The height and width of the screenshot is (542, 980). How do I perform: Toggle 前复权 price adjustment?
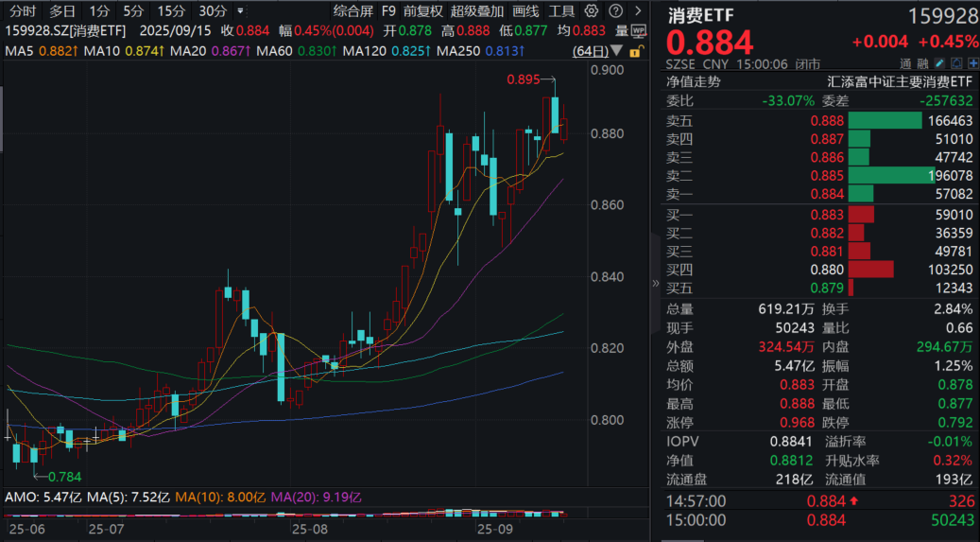click(421, 11)
